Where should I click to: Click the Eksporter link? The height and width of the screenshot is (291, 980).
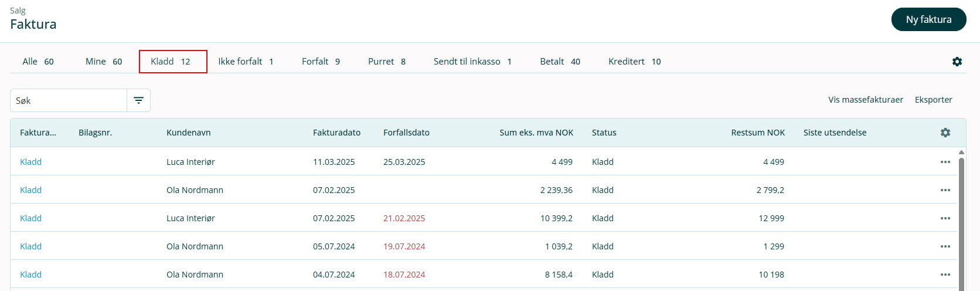point(933,100)
